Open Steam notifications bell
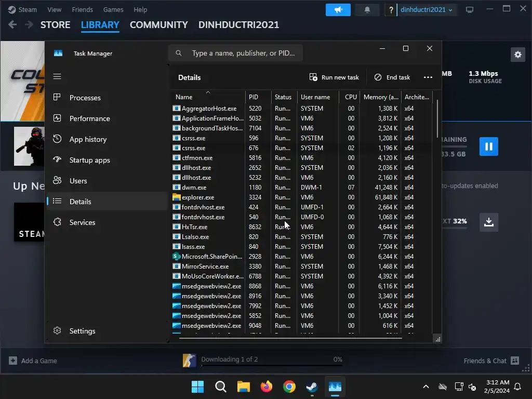 pyautogui.click(x=367, y=9)
